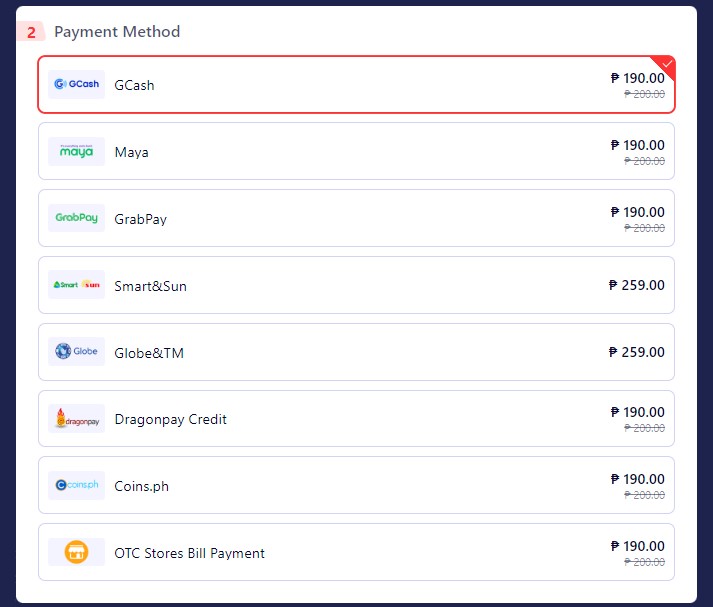Click the GrabPay logo icon

76,218
